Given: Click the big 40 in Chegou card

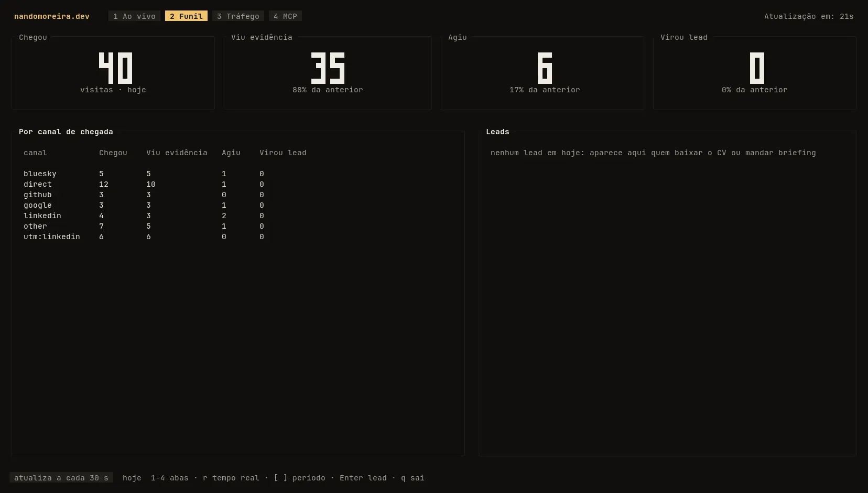Looking at the screenshot, I should [x=115, y=68].
